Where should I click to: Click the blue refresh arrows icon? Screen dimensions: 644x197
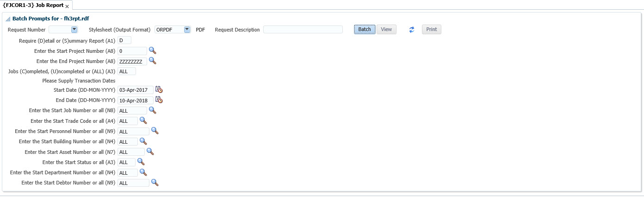click(x=412, y=30)
